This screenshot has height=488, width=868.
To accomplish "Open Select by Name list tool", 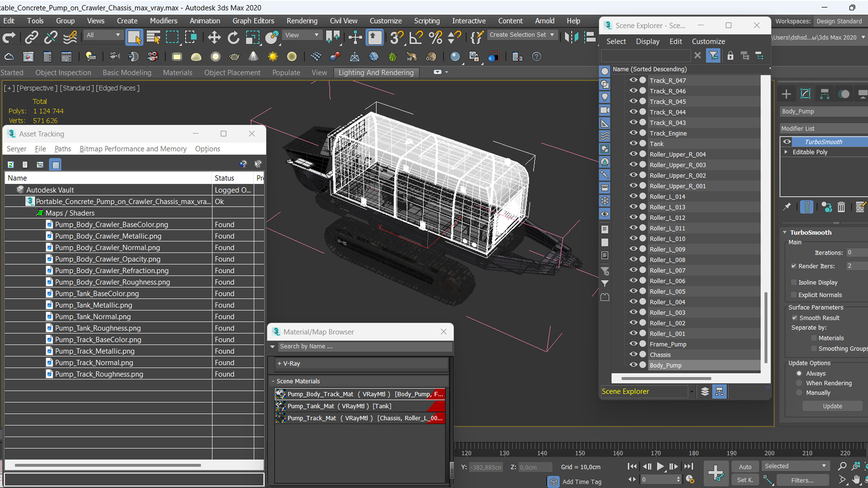I will pyautogui.click(x=153, y=38).
